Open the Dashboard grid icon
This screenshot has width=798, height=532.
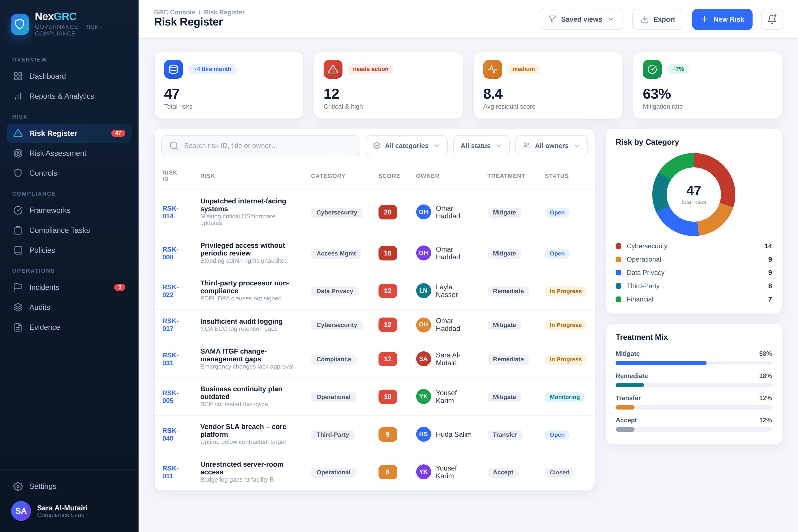click(18, 76)
